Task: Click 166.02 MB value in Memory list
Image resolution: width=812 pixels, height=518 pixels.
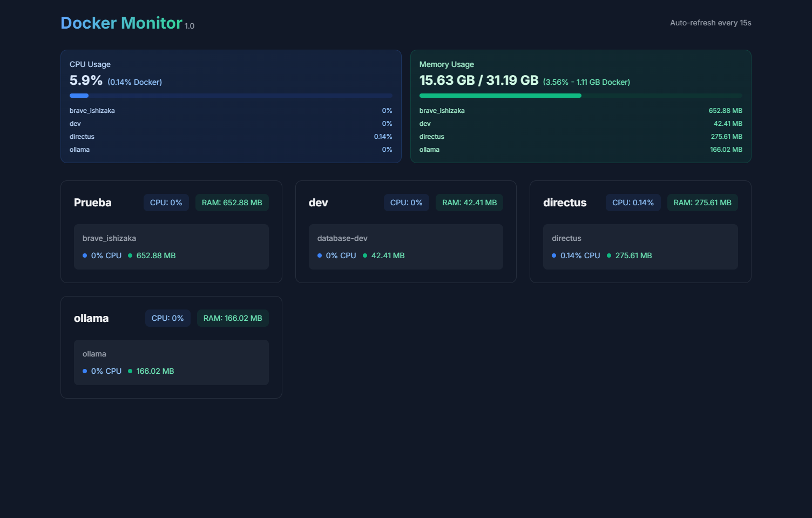Action: pyautogui.click(x=726, y=150)
